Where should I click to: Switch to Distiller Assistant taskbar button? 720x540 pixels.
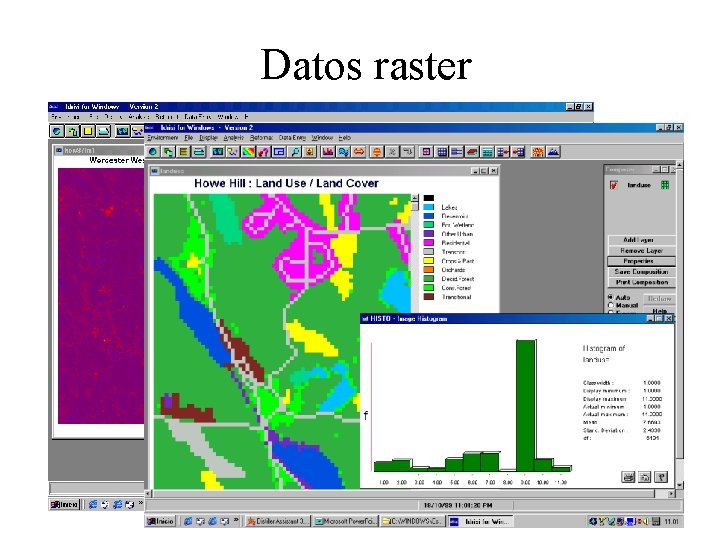(x=277, y=521)
